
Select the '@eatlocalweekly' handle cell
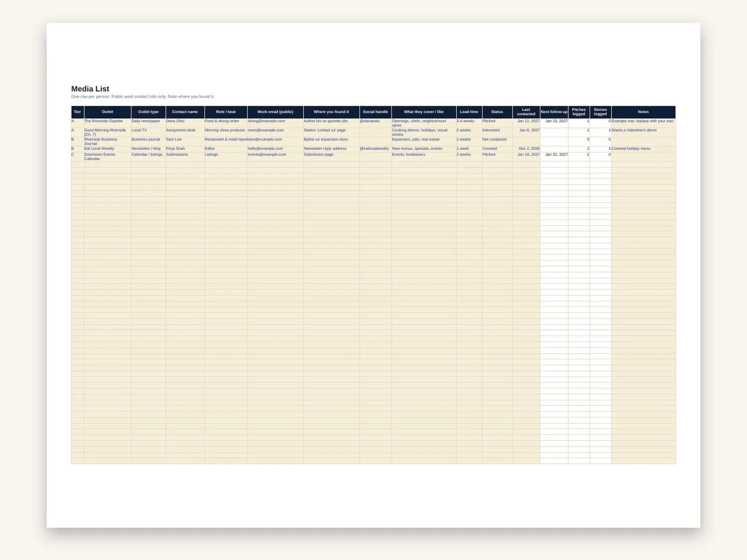[x=375, y=149]
